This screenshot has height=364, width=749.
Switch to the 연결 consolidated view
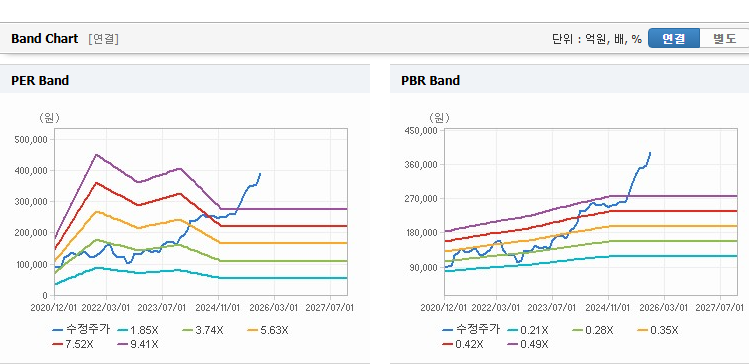674,39
